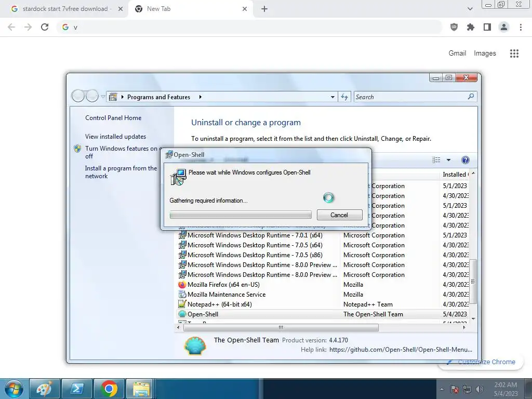Click the Control Panel icon in address bar
Viewport: 532px width, 399px height.
pos(113,97)
